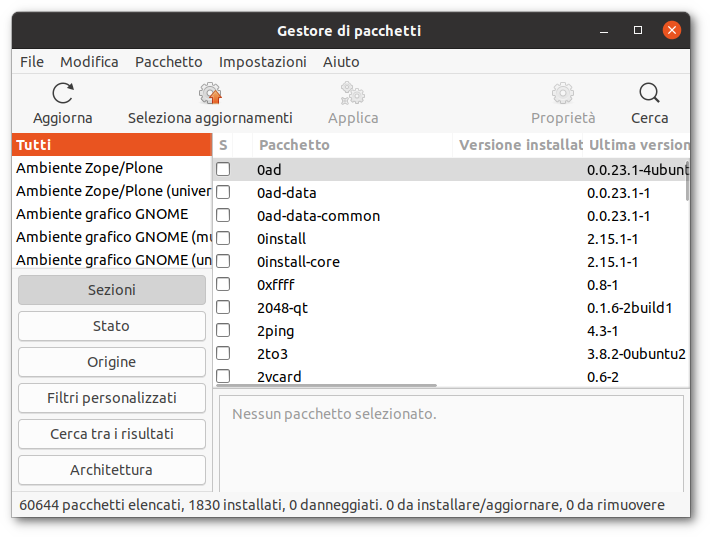Open the Impostazioni menu
Viewport: 710px width, 537px height.
pos(262,62)
